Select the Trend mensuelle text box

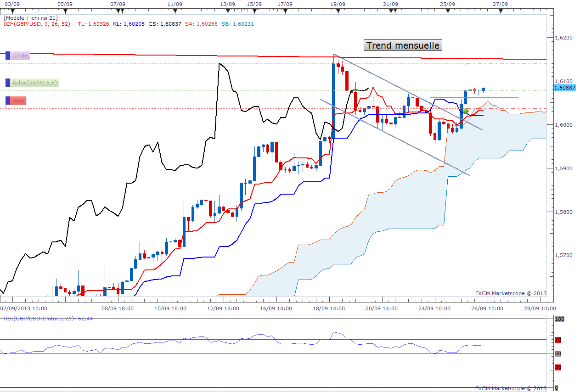(x=403, y=45)
